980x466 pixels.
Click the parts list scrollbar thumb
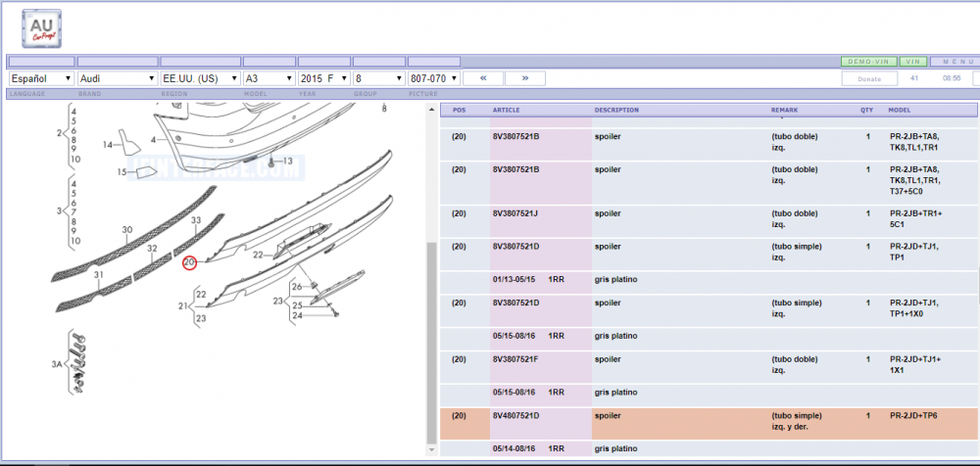coord(431,343)
